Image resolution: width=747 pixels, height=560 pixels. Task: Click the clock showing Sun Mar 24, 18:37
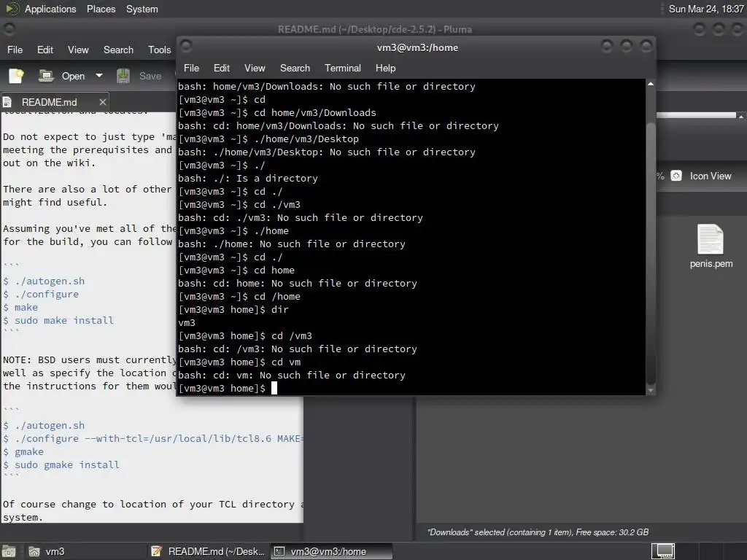click(705, 9)
